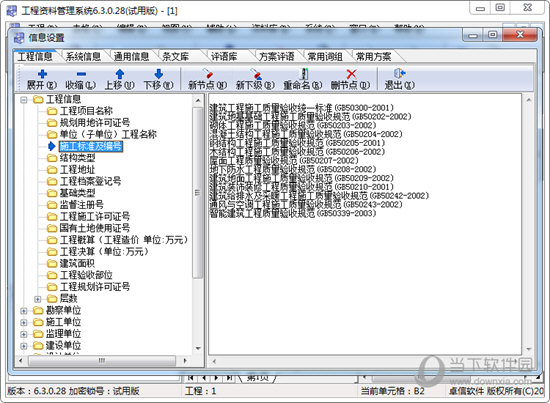Image resolution: width=550 pixels, height=403 pixels.
Task: Open the 常用方案 tab
Action: click(x=374, y=56)
